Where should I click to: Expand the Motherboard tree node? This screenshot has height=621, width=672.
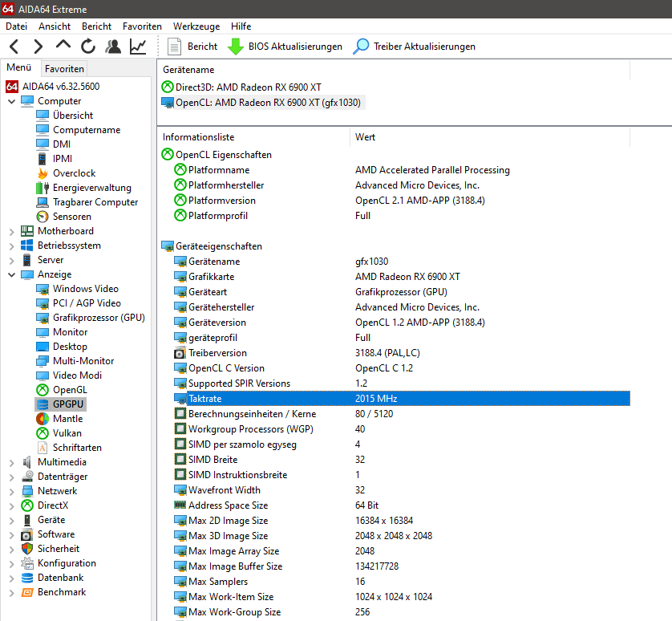11,232
